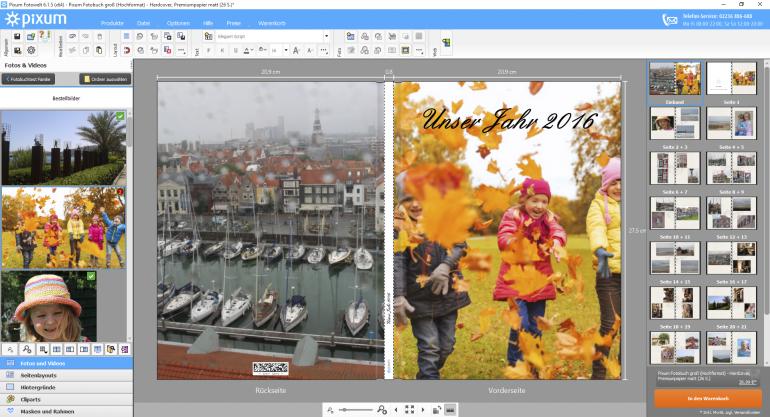Viewport: 770px width, 417px height.
Task: Open the Cliparts panel
Action: coord(66,400)
